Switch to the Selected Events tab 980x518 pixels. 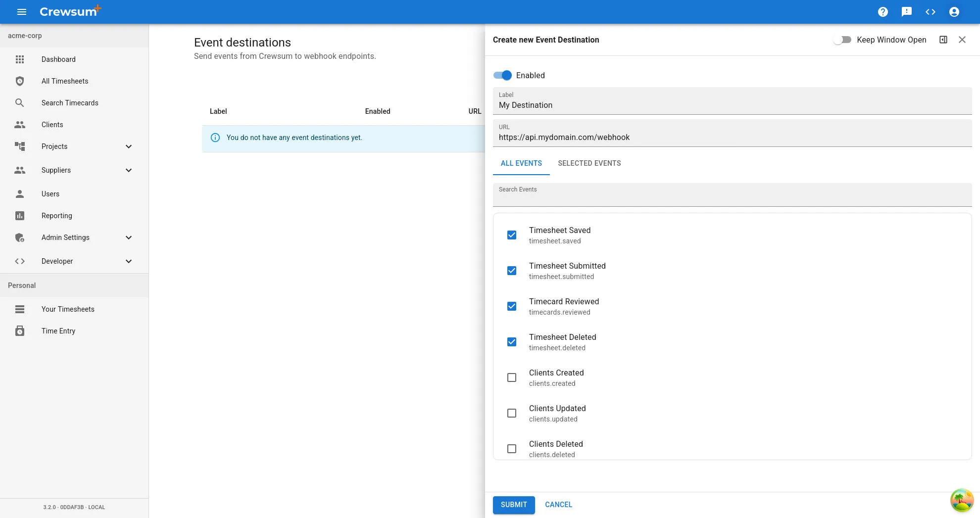pyautogui.click(x=589, y=163)
